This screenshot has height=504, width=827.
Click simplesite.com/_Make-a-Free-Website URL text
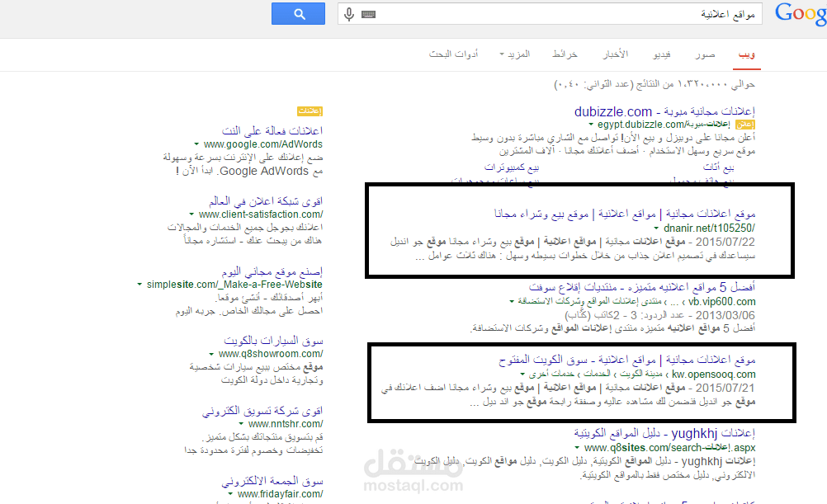(234, 284)
